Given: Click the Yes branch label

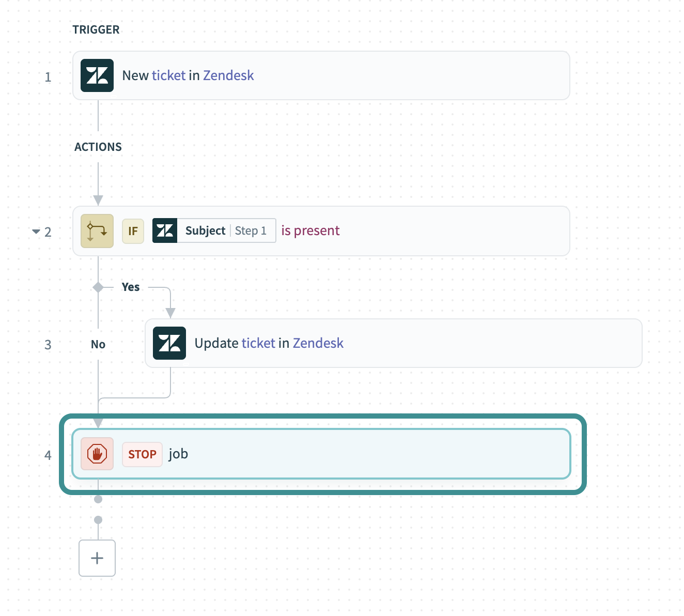Looking at the screenshot, I should pyautogui.click(x=131, y=287).
